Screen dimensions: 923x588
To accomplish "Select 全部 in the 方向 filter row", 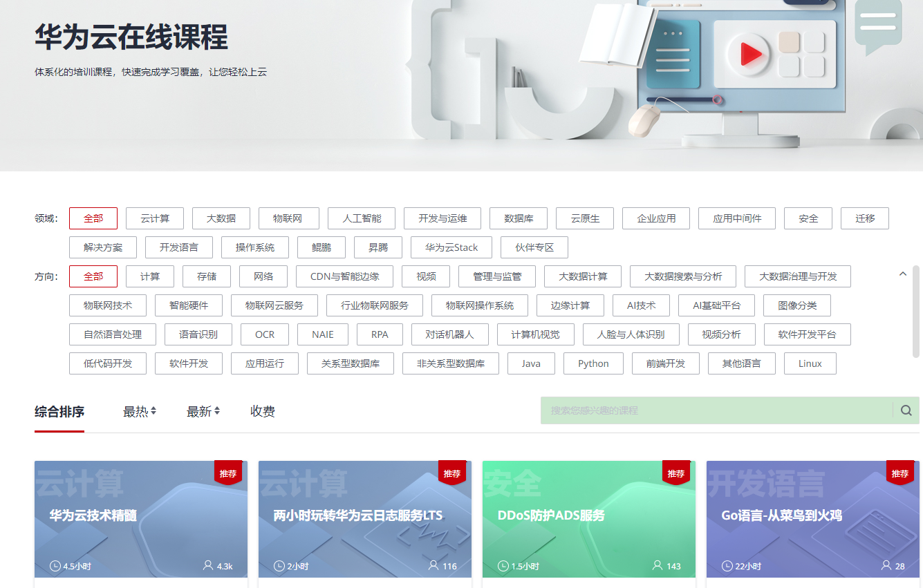I will [x=93, y=276].
